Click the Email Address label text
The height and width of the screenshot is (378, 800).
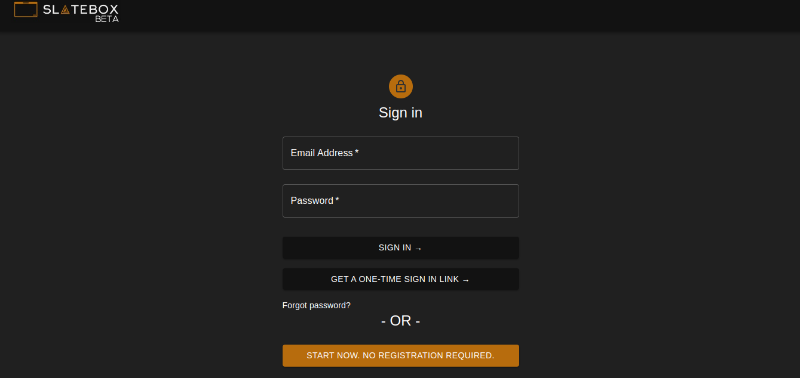click(x=321, y=153)
